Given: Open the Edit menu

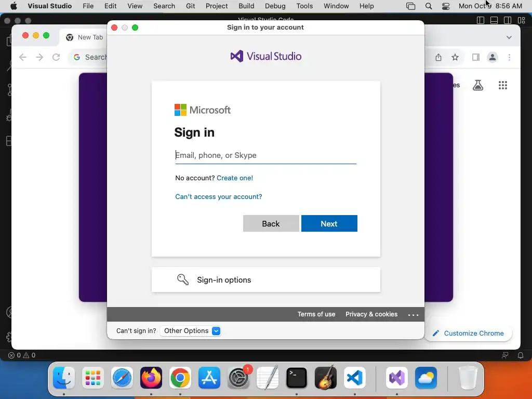Looking at the screenshot, I should [x=110, y=6].
